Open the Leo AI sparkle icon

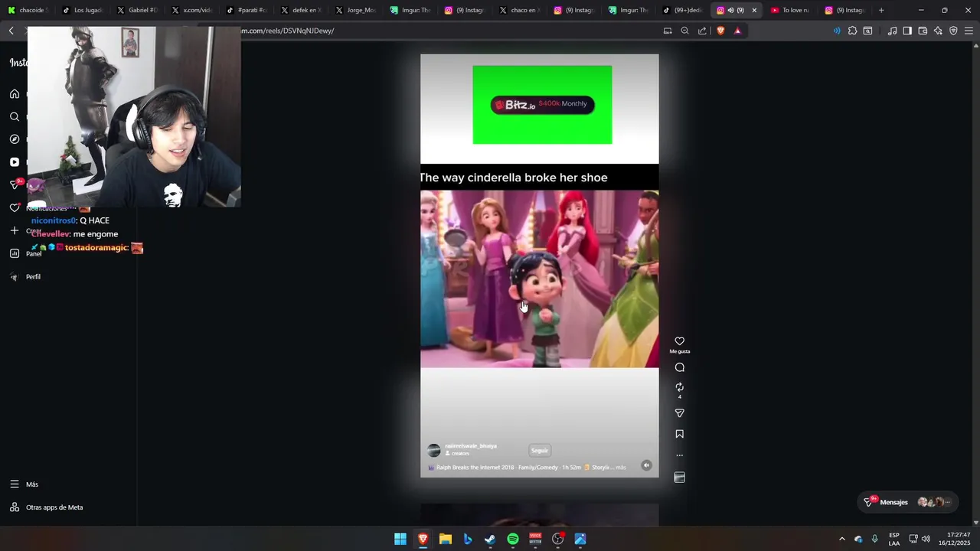(938, 31)
